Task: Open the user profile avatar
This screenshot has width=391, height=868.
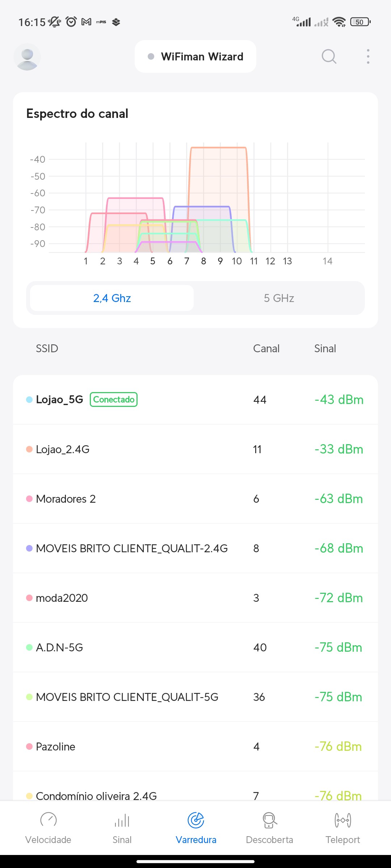Action: point(27,57)
